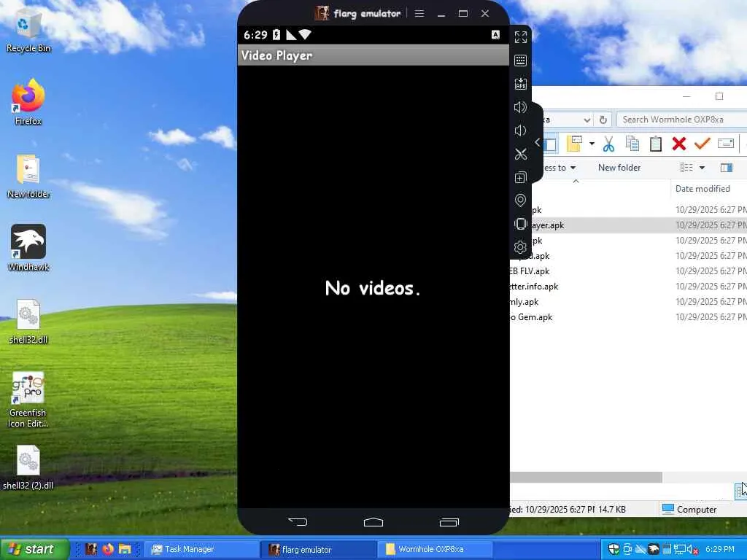Take a screenshot with the scissors sidebar icon

(520, 154)
